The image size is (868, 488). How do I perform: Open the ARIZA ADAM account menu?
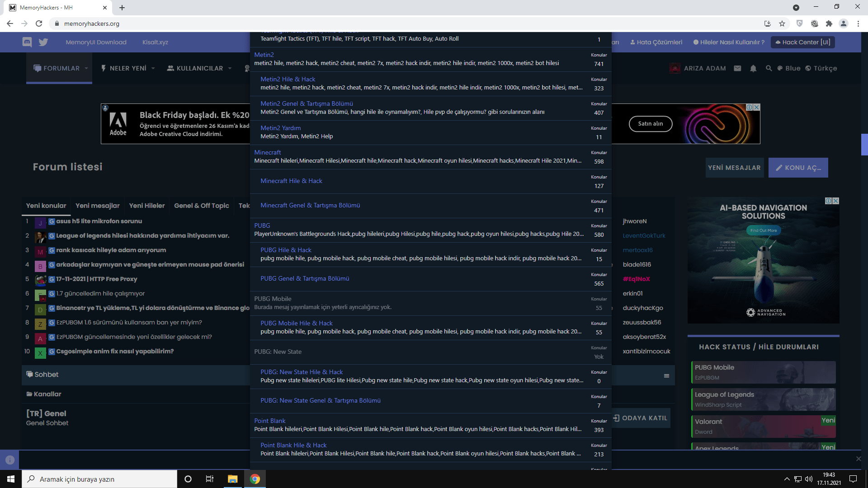pos(698,68)
